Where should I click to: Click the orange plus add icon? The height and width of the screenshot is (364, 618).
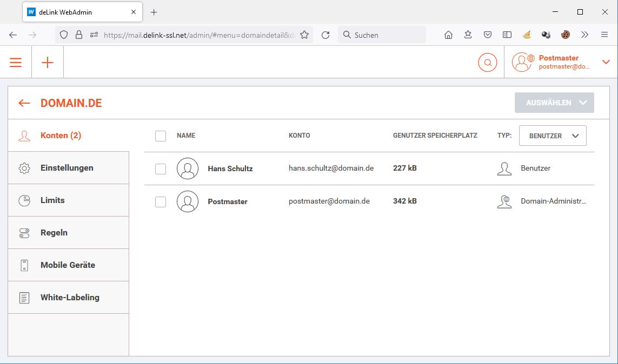tap(48, 63)
